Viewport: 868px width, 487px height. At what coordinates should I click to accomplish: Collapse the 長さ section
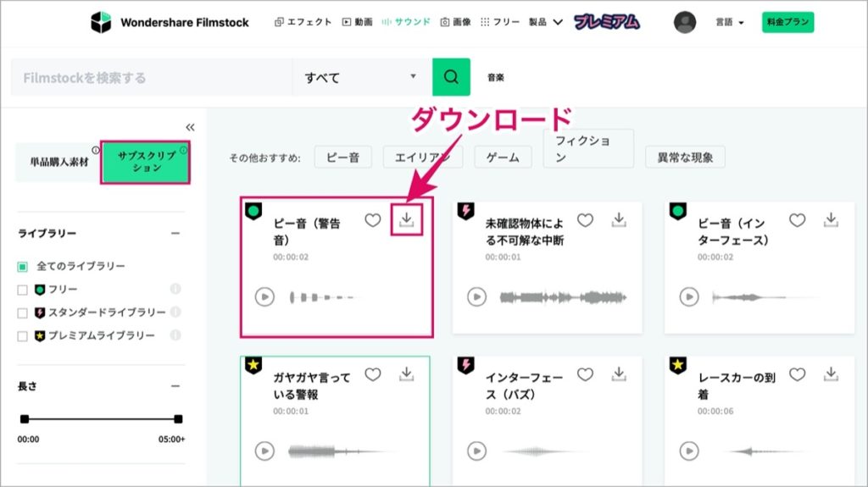pos(175,386)
